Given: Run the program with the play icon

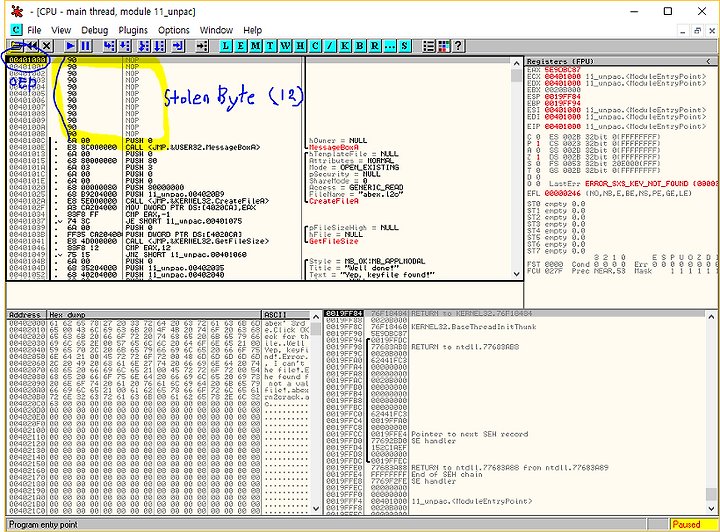Looking at the screenshot, I should coord(70,46).
